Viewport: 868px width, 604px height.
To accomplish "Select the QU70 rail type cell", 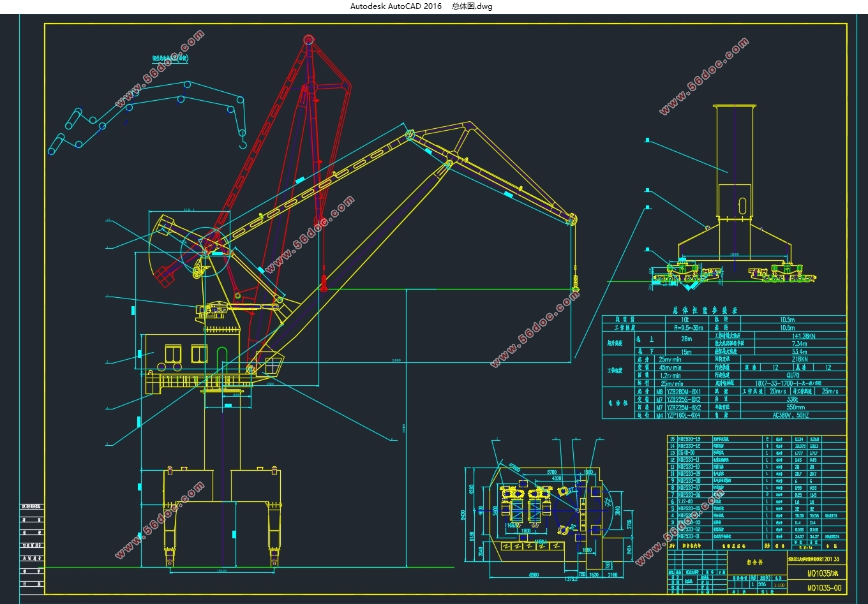I will [794, 375].
